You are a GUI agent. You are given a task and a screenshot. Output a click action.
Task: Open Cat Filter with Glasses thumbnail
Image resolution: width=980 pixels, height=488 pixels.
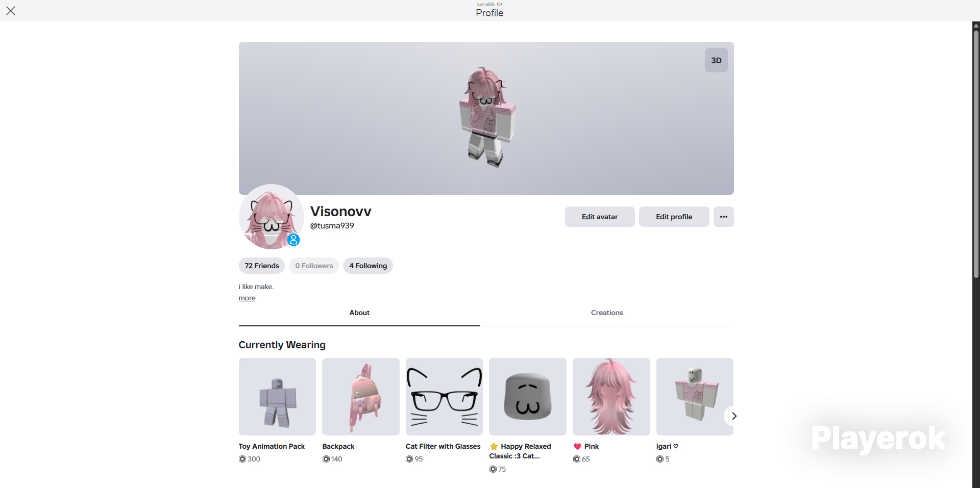tap(444, 397)
